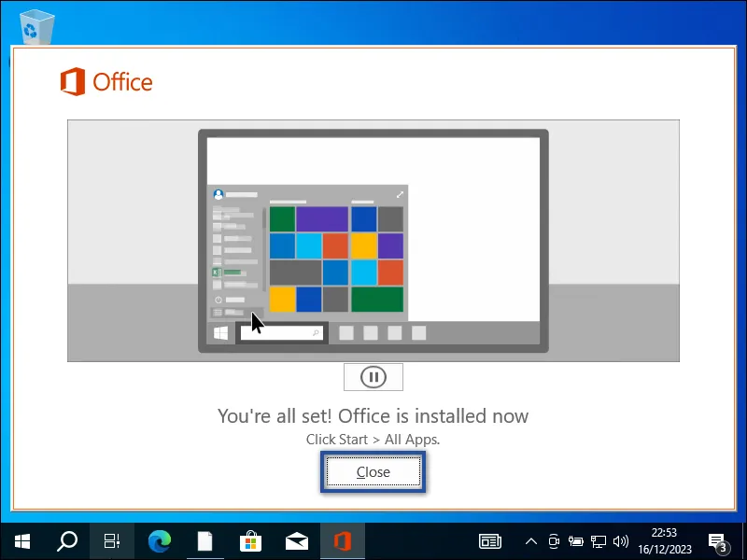
Task: Open the Start menu
Action: tap(21, 541)
